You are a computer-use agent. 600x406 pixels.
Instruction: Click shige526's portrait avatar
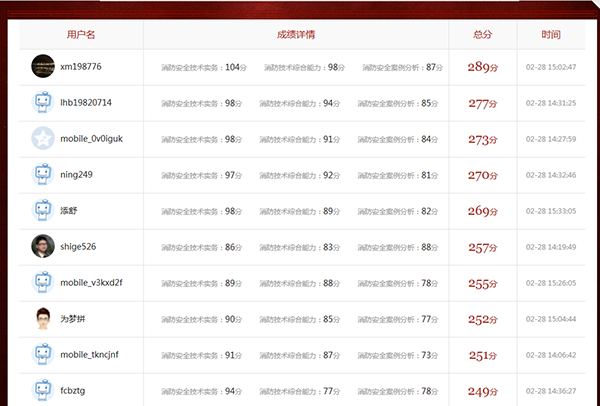[x=43, y=247]
